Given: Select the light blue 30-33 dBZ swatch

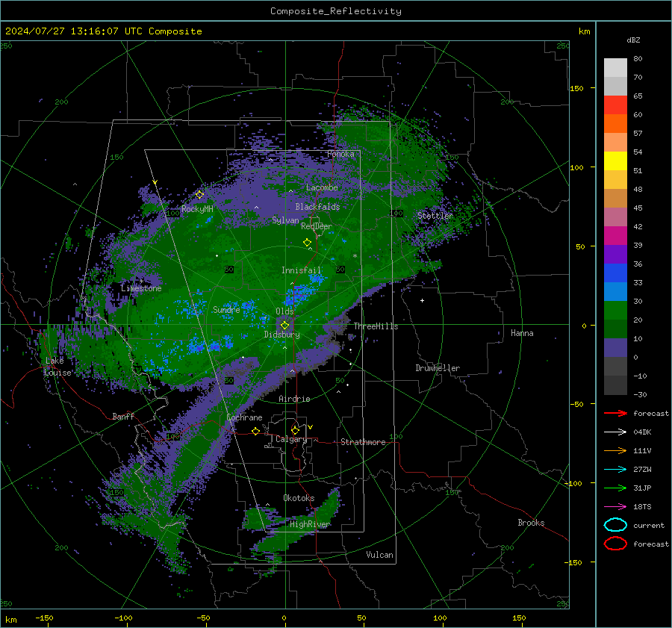Looking at the screenshot, I should click(x=615, y=292).
